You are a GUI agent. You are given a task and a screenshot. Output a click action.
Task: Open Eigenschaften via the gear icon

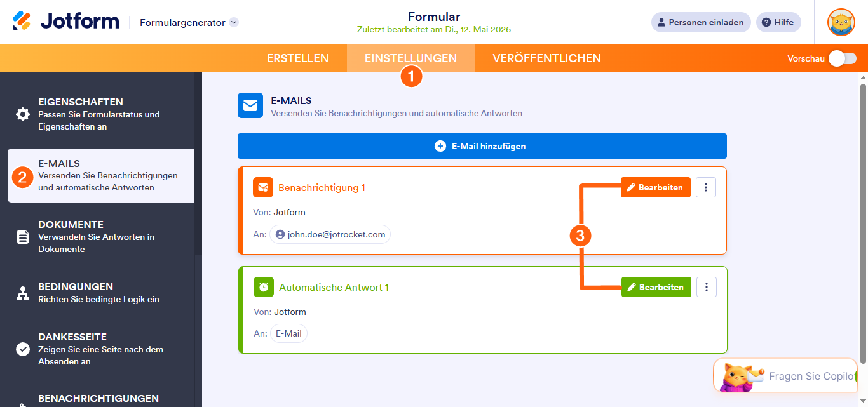coord(23,114)
